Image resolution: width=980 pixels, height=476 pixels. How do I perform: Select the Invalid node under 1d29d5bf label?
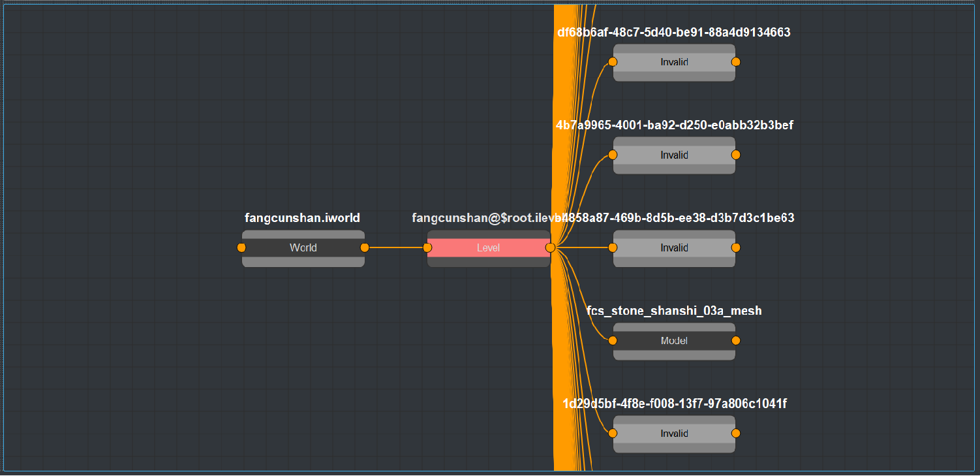coord(674,434)
